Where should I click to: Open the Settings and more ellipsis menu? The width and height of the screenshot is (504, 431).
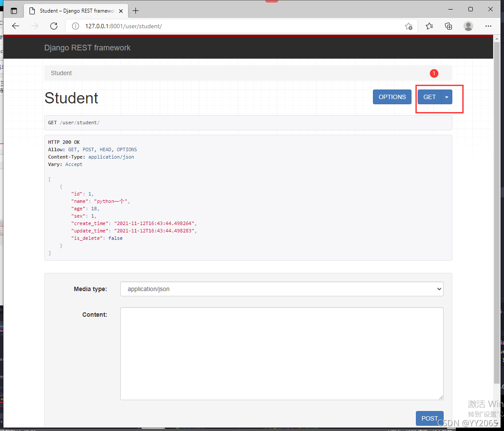[x=488, y=27]
